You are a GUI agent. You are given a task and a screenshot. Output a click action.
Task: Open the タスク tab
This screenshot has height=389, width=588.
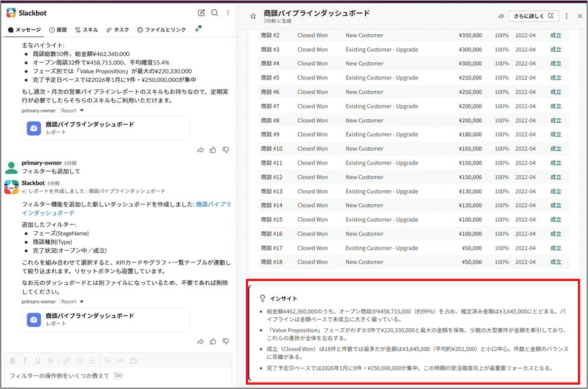pos(117,30)
